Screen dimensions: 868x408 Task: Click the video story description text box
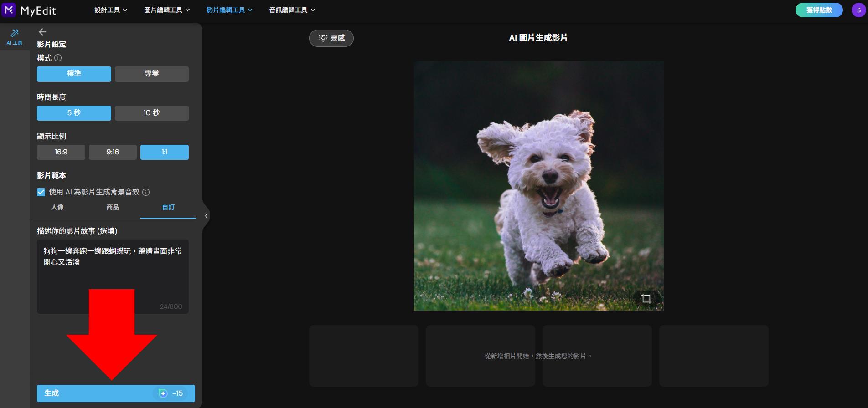coord(113,276)
